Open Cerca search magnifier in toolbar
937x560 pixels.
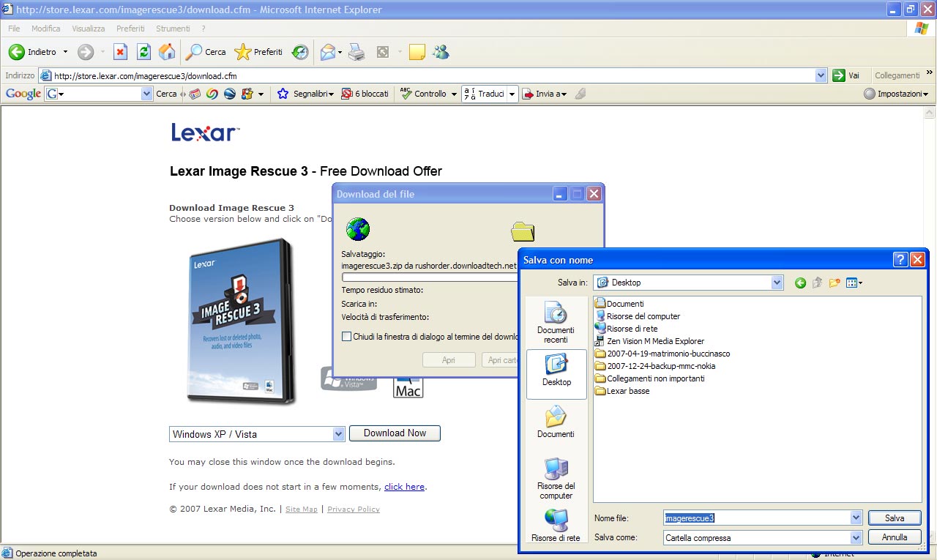(194, 52)
